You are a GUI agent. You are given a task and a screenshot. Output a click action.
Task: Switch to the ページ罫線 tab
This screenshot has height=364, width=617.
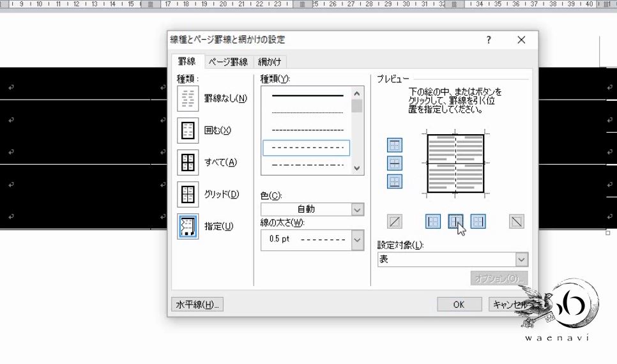click(x=228, y=62)
